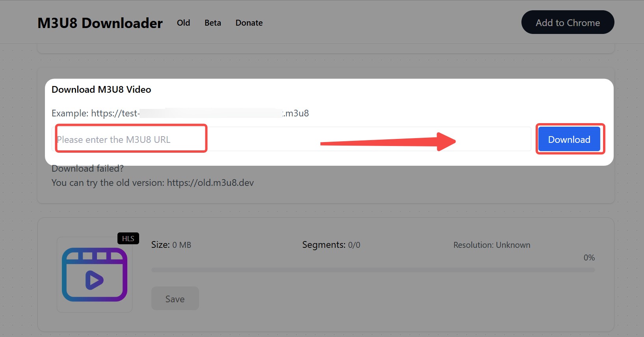Click the 0% progress percentage
Image resolution: width=644 pixels, height=337 pixels.
589,257
